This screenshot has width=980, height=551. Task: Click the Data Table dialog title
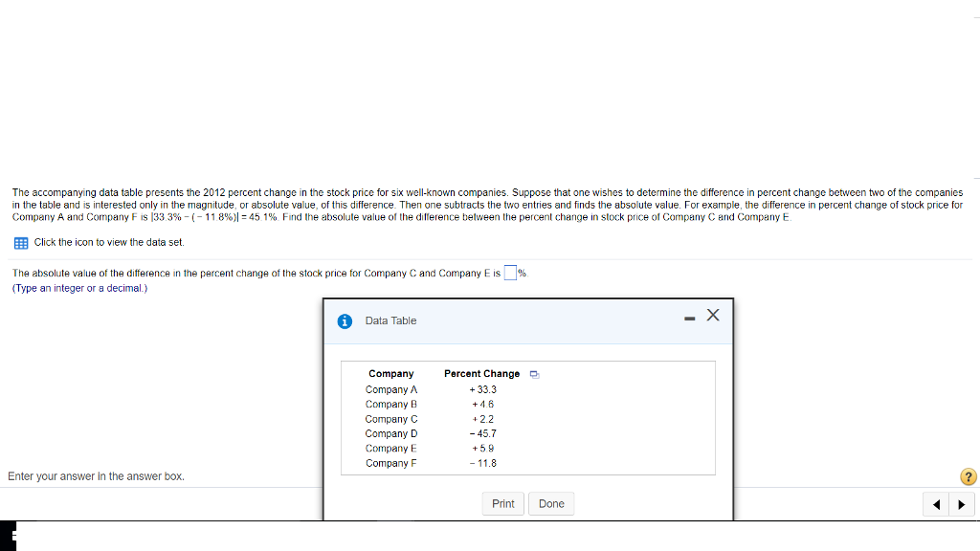(390, 321)
